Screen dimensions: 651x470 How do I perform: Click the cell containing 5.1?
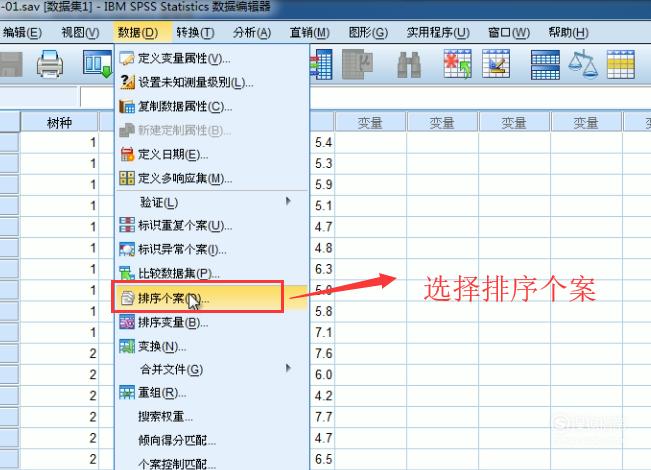[x=322, y=206]
